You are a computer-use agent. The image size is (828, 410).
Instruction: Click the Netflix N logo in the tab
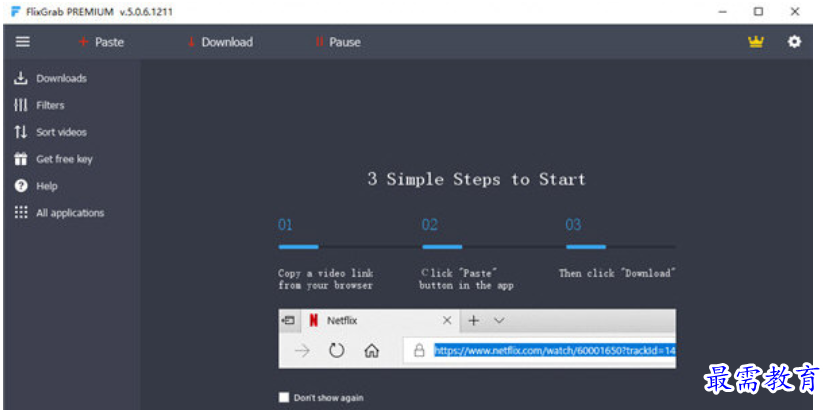(x=314, y=321)
